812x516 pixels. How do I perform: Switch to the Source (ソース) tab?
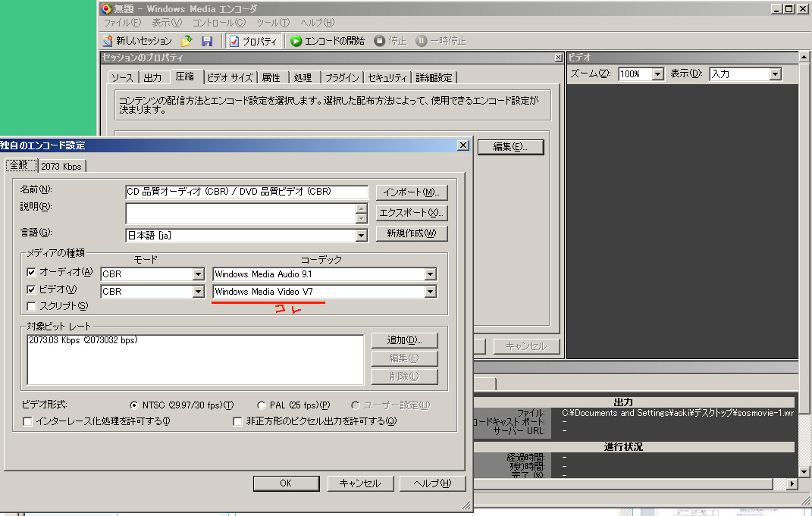[x=123, y=77]
